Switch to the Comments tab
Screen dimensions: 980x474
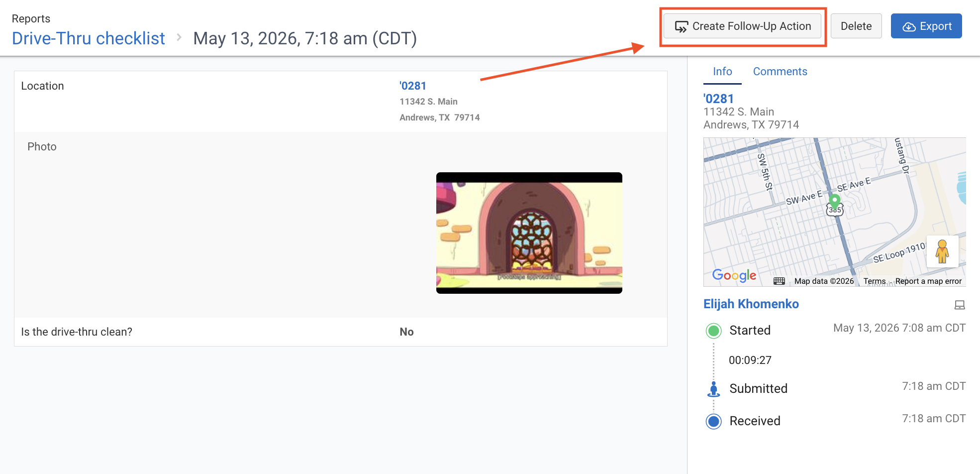[x=780, y=72]
